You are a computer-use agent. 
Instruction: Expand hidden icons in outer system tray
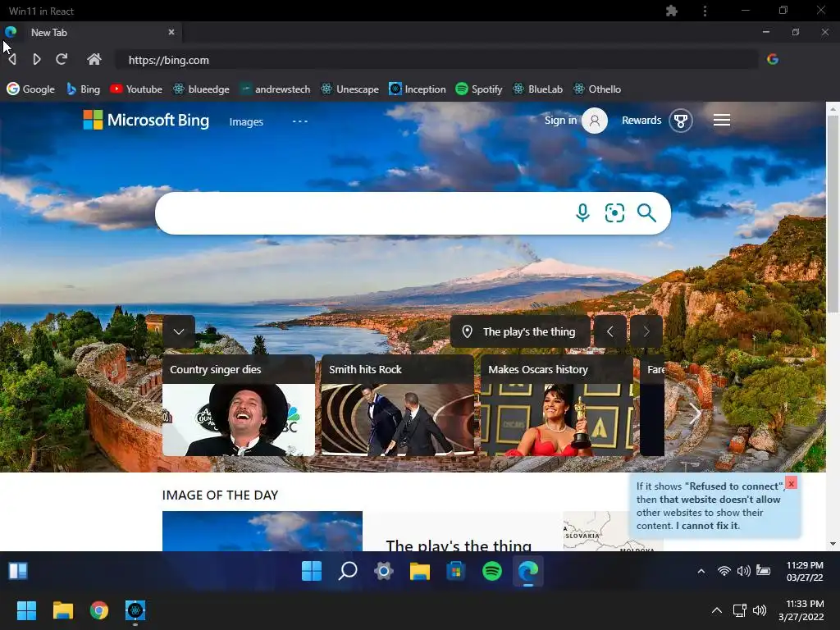point(717,610)
